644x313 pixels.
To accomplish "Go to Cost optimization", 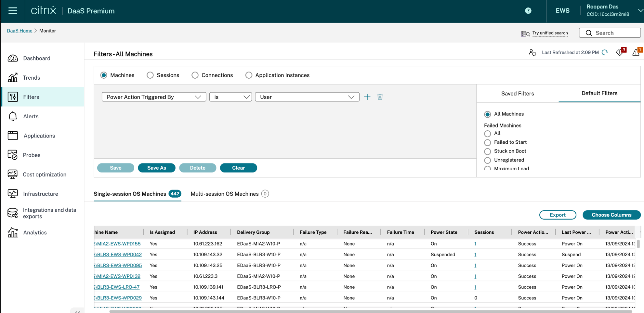I will click(x=44, y=174).
